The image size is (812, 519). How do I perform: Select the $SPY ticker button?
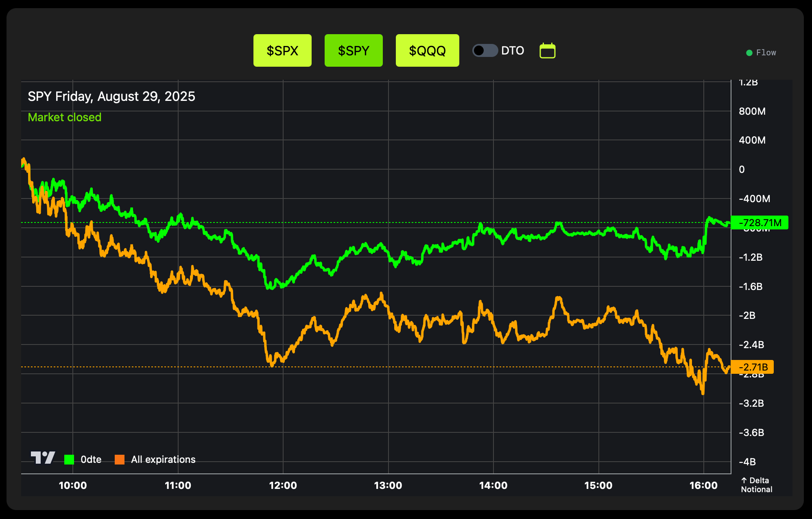click(x=354, y=50)
